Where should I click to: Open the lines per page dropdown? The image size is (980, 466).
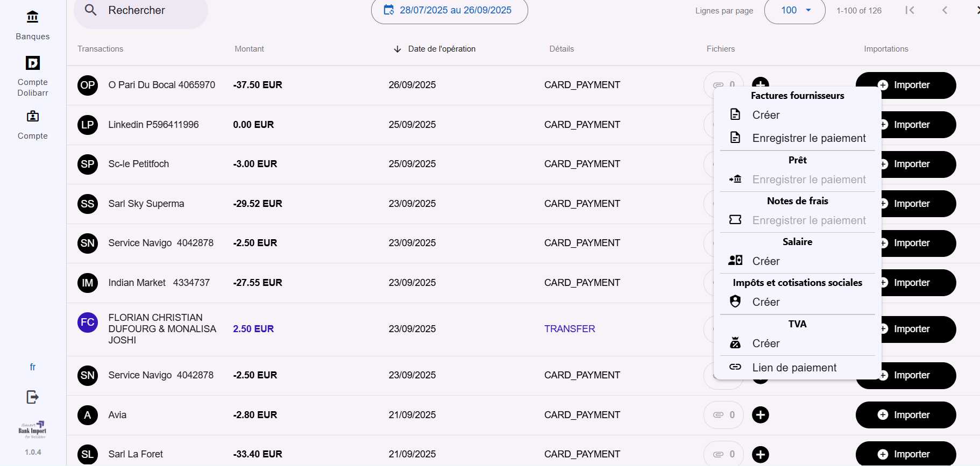pos(794,10)
